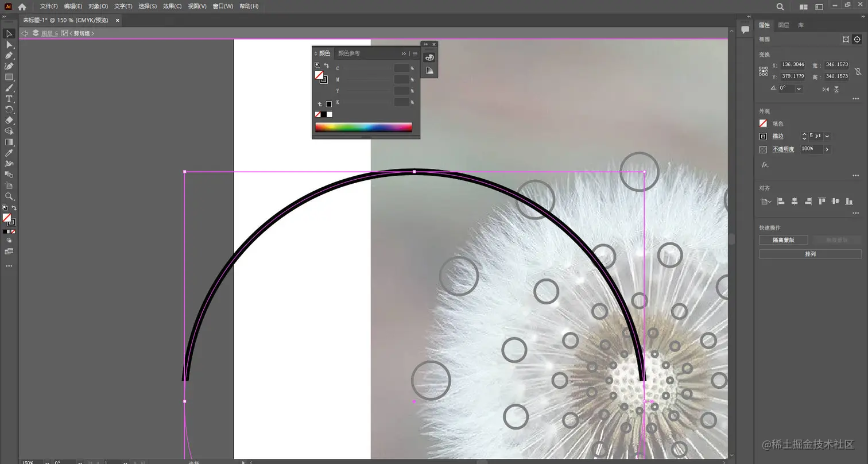
Task: Click the 隔离蒙版 button
Action: click(x=783, y=239)
